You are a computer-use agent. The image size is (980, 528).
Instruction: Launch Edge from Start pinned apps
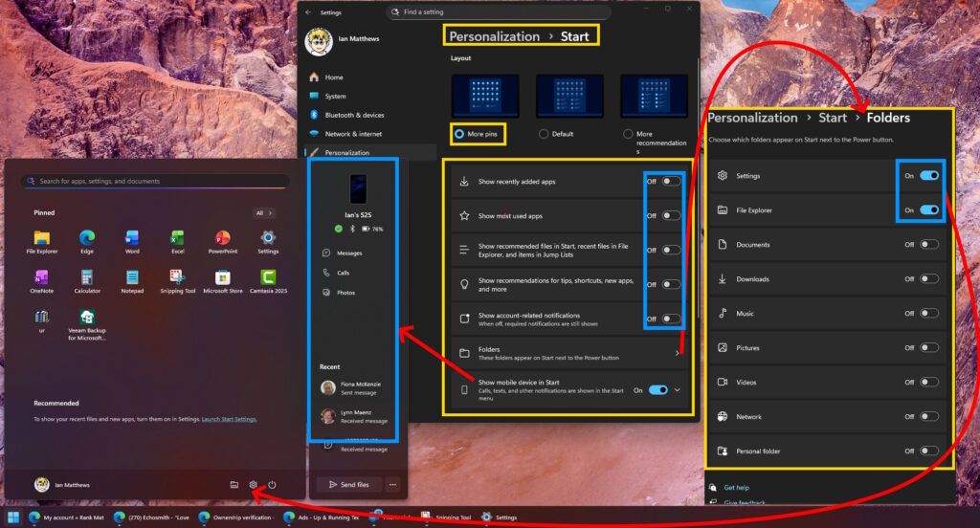tap(87, 242)
